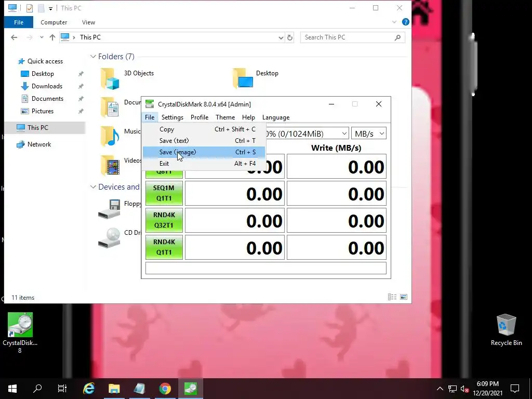Click the search magnifier icon in Explorer

pyautogui.click(x=397, y=37)
